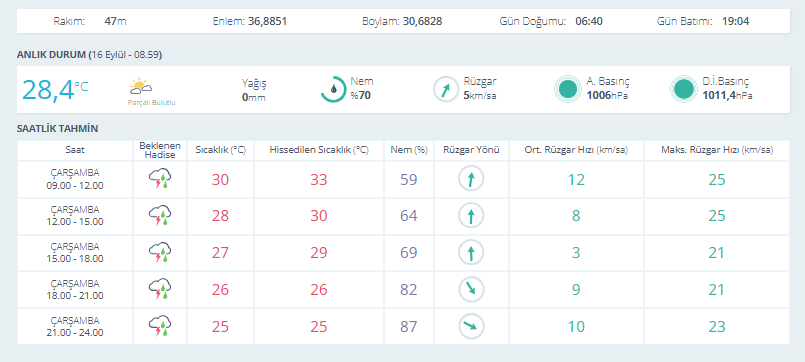This screenshot has height=362, width=805.
Task: Click felt temperature 33 in first row
Action: click(319, 180)
